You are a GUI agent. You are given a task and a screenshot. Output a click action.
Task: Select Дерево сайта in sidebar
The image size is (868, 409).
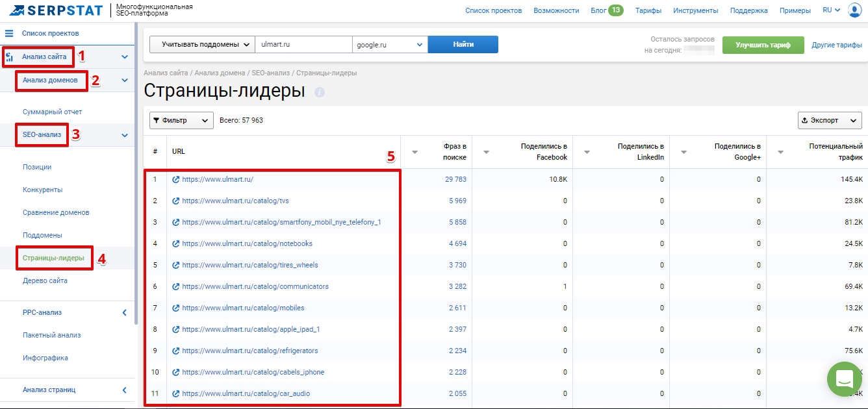45,280
